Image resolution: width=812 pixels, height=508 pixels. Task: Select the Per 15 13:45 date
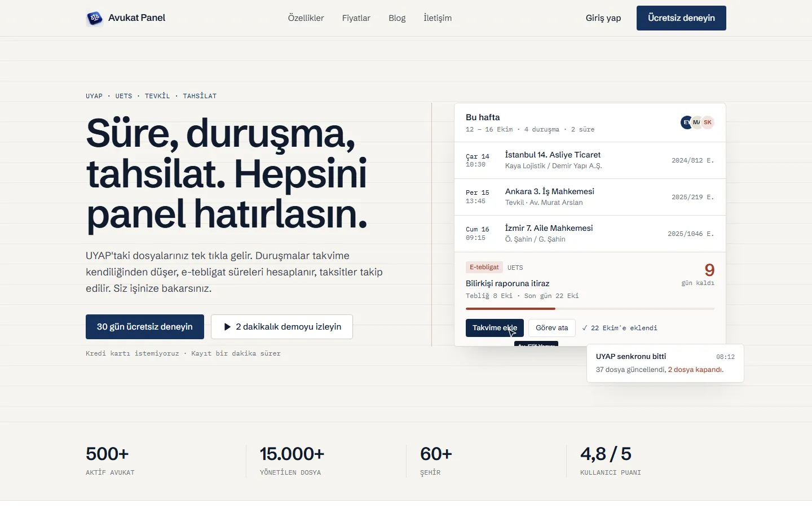tap(478, 197)
